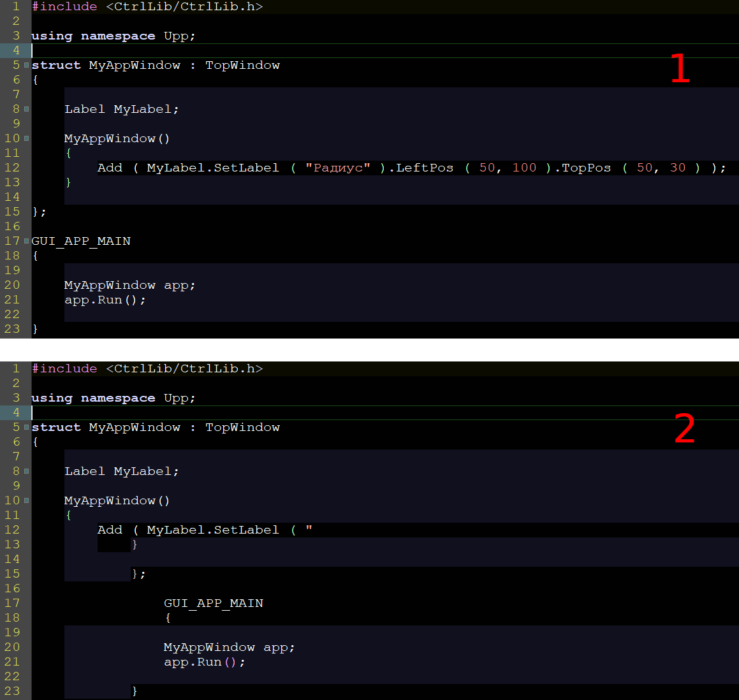This screenshot has width=739, height=700.
Task: Click the red number 2 annotation
Action: click(684, 429)
